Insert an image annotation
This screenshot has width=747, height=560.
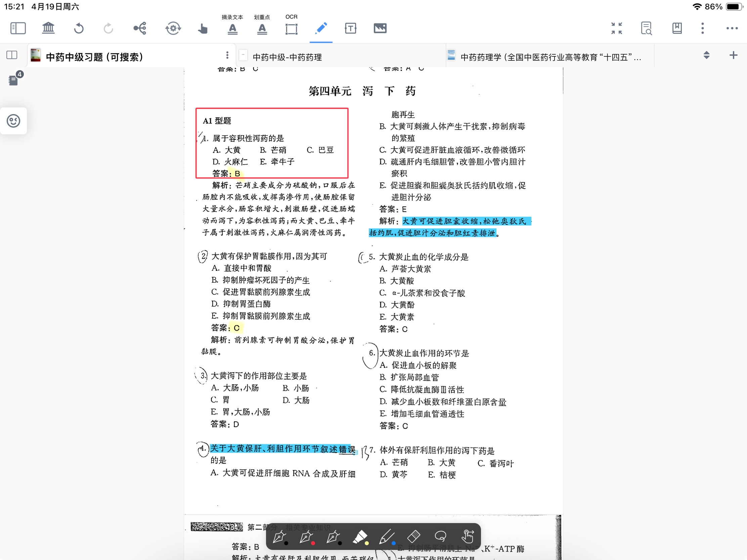click(x=380, y=28)
